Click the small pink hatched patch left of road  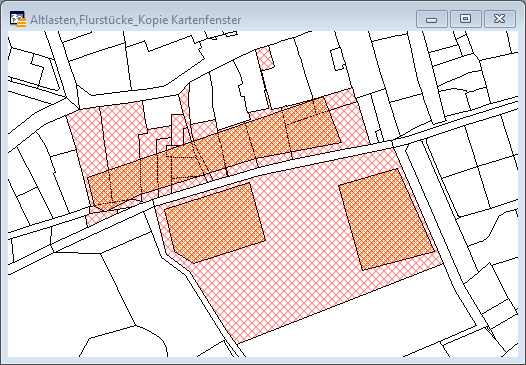97,218
